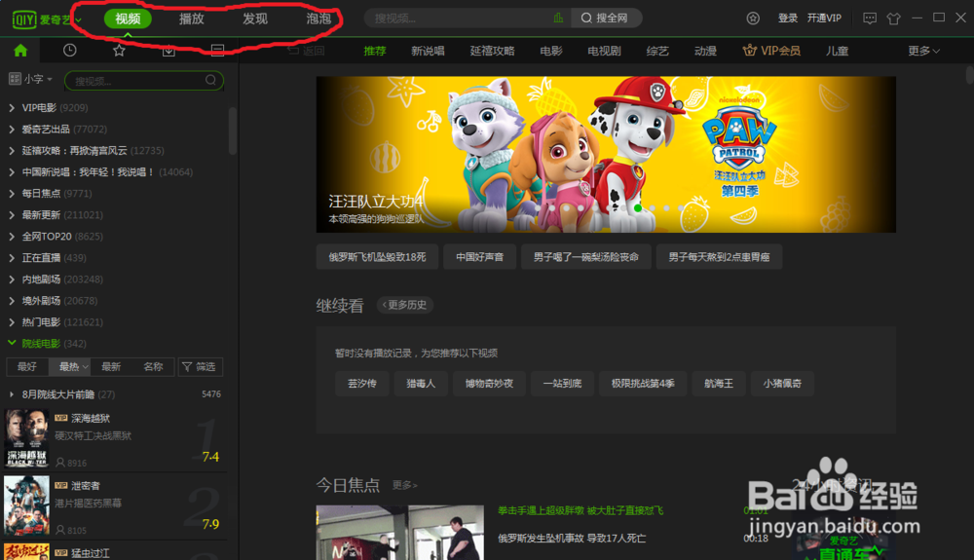The width and height of the screenshot is (974, 560).
Task: Open 深海越狱 movie poster thumbnail
Action: pyautogui.click(x=26, y=437)
